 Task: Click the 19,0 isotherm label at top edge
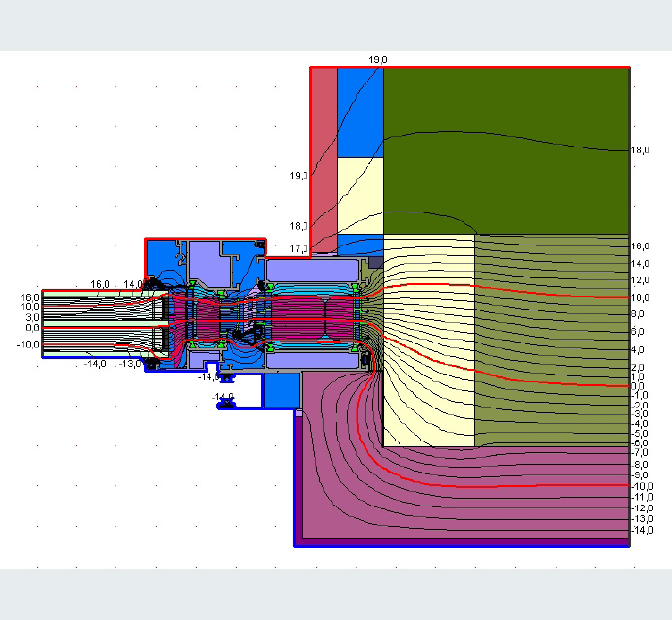pos(377,60)
